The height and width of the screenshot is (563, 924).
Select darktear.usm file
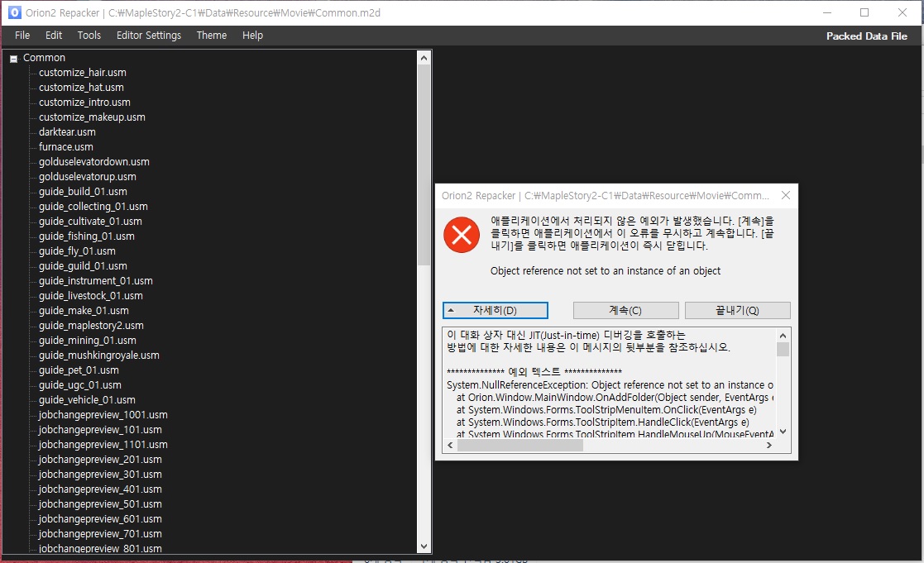coord(67,132)
